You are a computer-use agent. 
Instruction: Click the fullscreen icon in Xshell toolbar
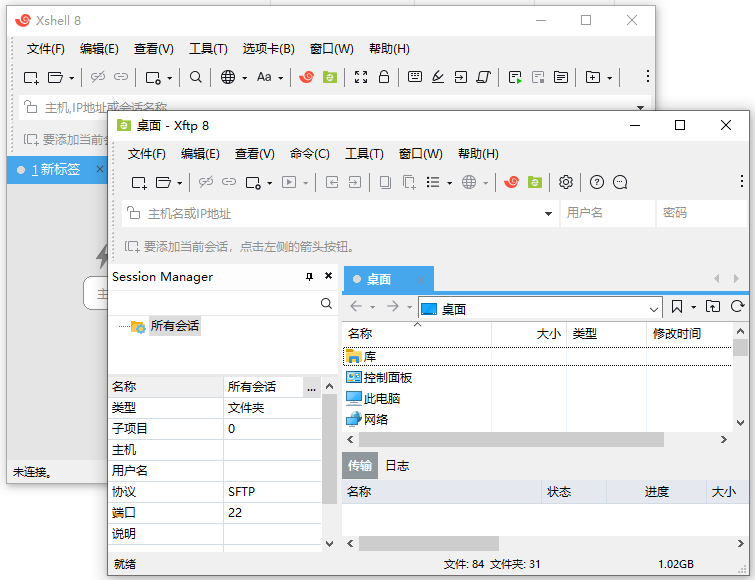[x=361, y=77]
